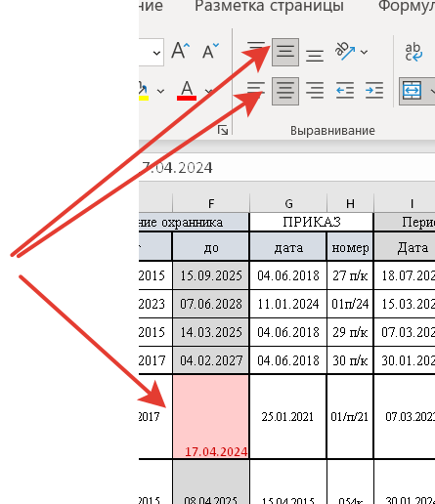Select column G header
This screenshot has height=504, width=435.
click(x=288, y=204)
